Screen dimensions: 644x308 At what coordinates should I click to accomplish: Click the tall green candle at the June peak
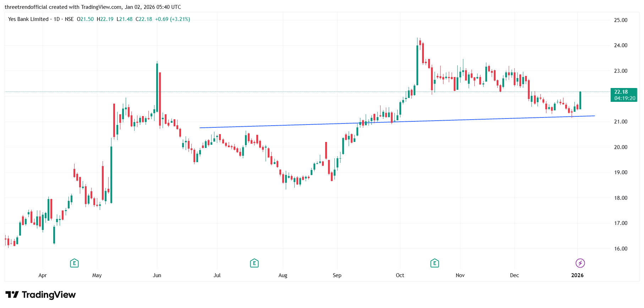[x=157, y=87]
